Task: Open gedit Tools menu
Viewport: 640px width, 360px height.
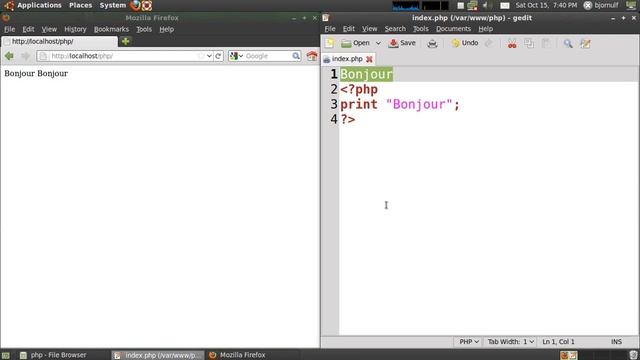Action: coord(420,29)
